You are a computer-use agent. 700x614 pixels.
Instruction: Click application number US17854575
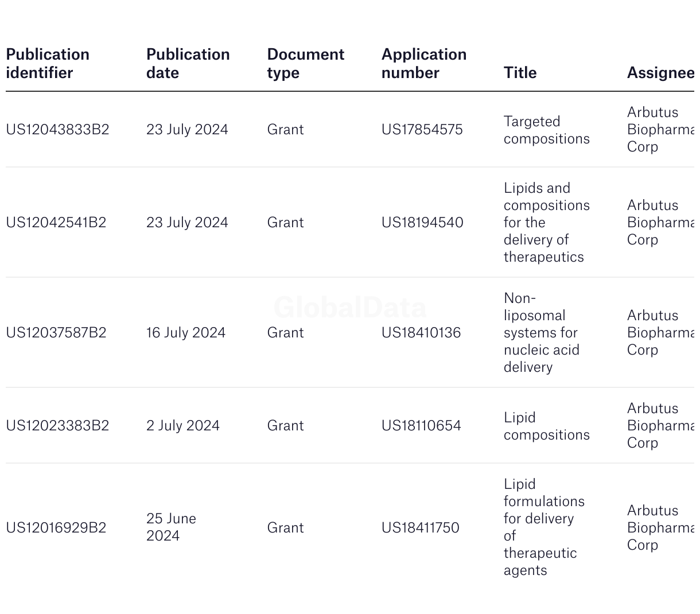click(422, 130)
